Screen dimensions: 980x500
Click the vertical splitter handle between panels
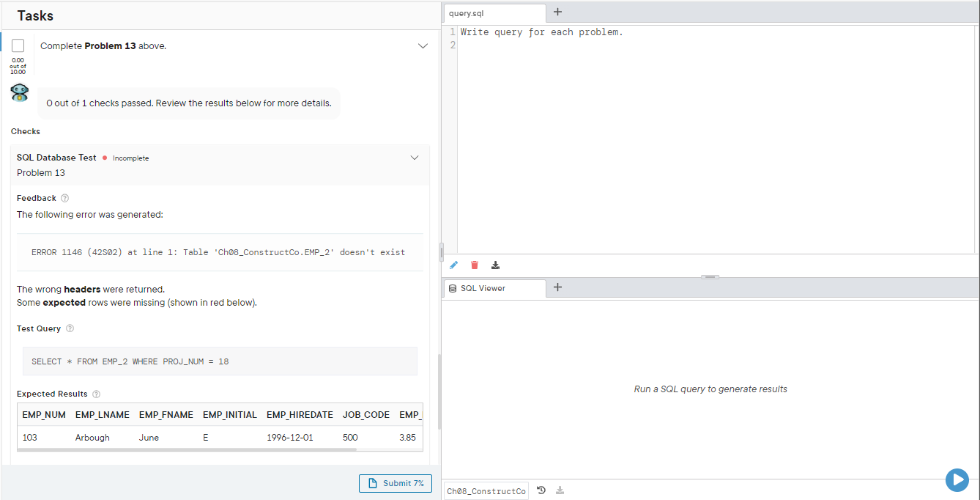(441, 252)
